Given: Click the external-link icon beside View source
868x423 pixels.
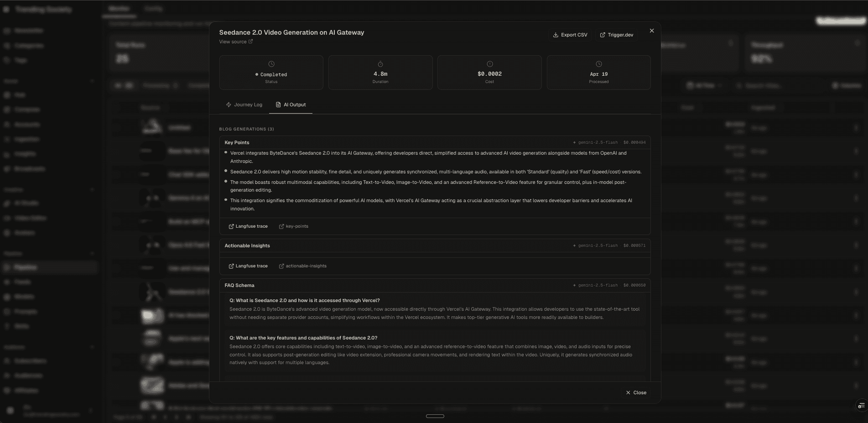Looking at the screenshot, I should pyautogui.click(x=250, y=41).
